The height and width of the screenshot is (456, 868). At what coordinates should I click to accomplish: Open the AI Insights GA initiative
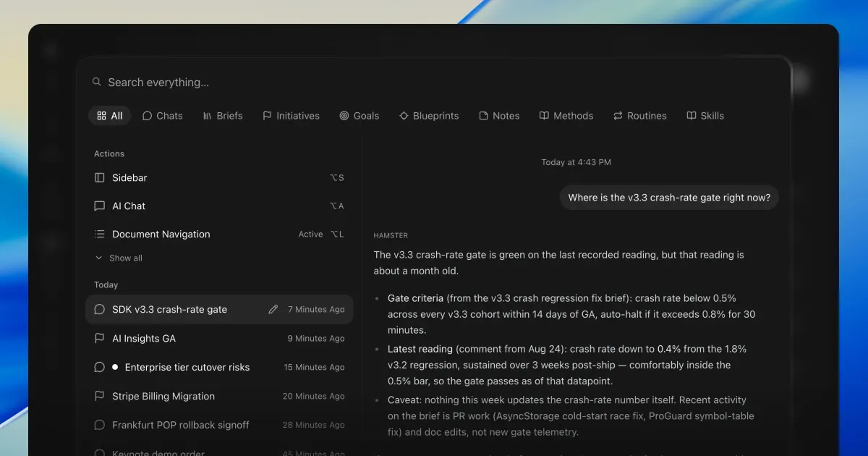219,338
